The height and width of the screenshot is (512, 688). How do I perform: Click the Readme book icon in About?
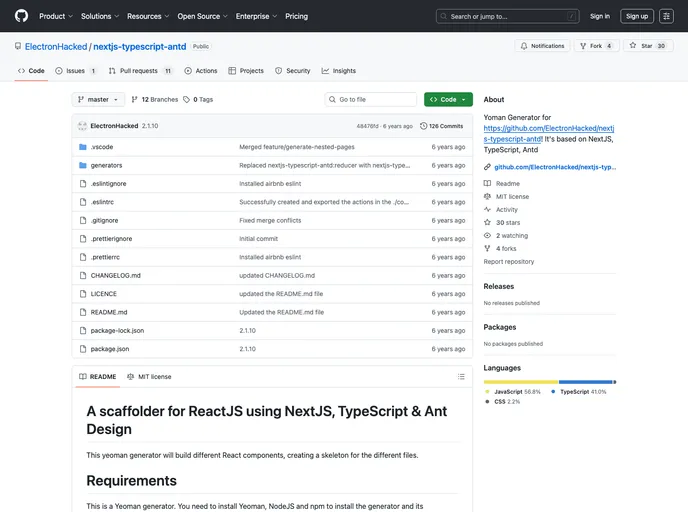click(x=487, y=183)
